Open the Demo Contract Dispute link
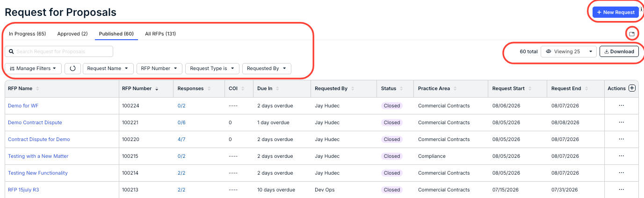This screenshot has width=644, height=198. point(35,122)
